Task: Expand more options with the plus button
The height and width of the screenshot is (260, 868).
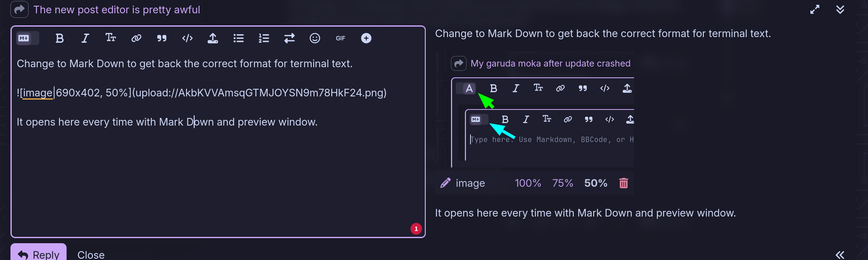Action: [x=366, y=38]
